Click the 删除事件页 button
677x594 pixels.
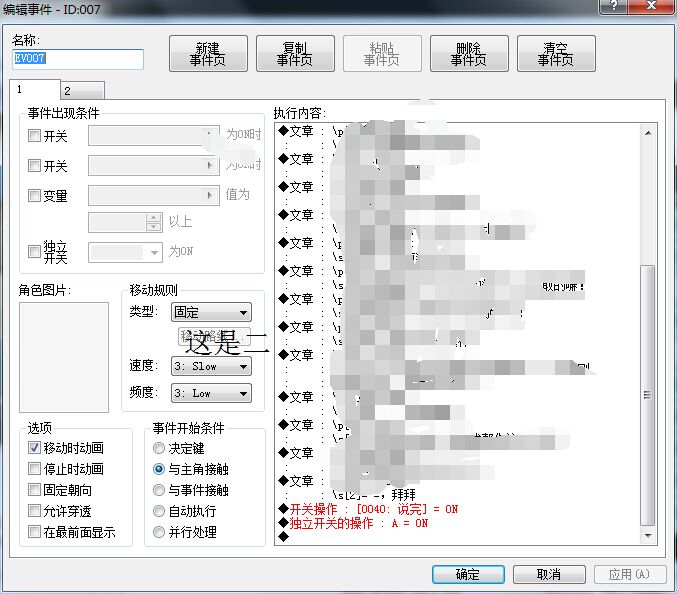[469, 54]
